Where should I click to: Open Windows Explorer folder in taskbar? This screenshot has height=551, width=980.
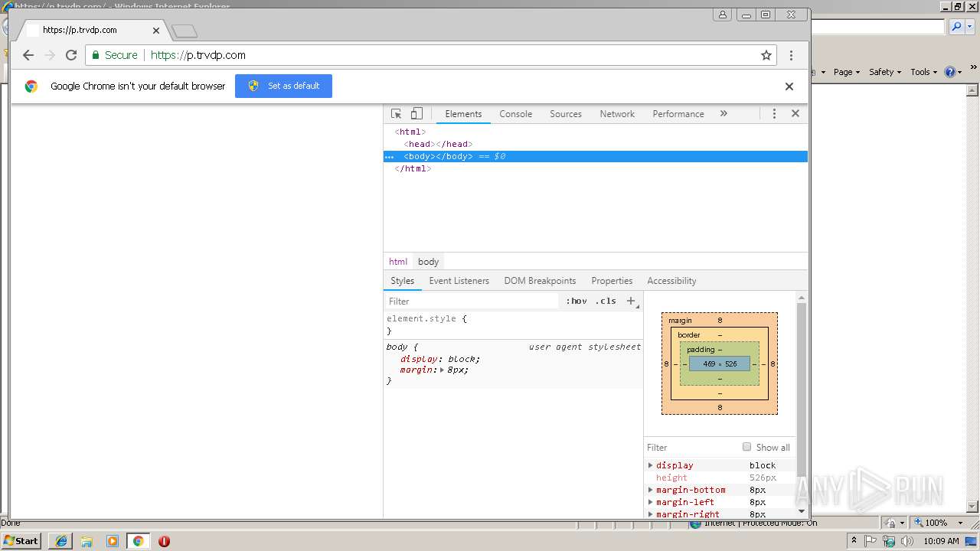(x=87, y=541)
